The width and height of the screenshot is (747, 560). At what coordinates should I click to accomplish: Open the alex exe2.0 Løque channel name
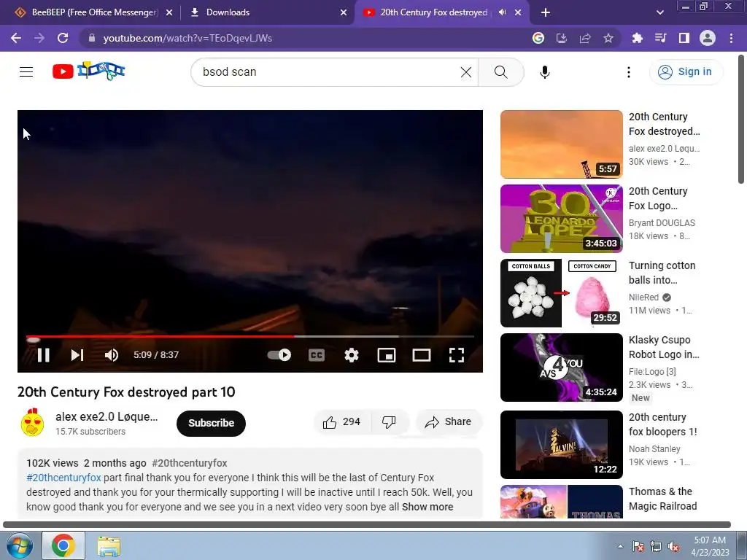(x=107, y=416)
